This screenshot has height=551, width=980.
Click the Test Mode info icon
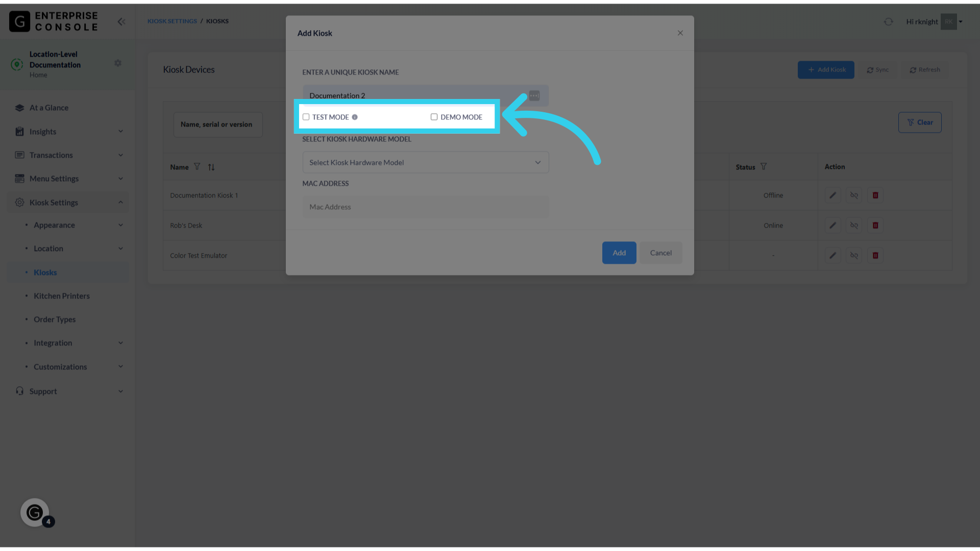click(x=355, y=117)
